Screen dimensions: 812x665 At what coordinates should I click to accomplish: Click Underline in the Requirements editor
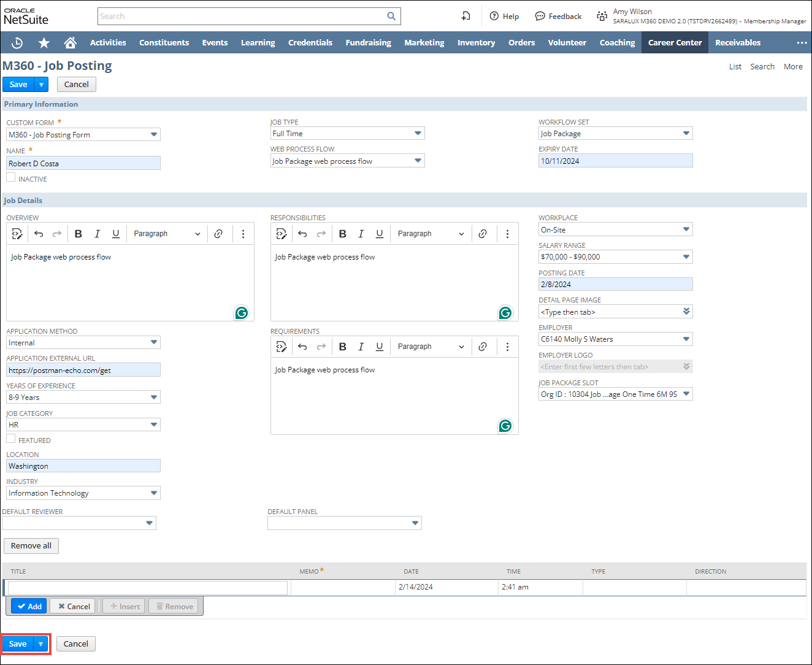[x=380, y=347]
